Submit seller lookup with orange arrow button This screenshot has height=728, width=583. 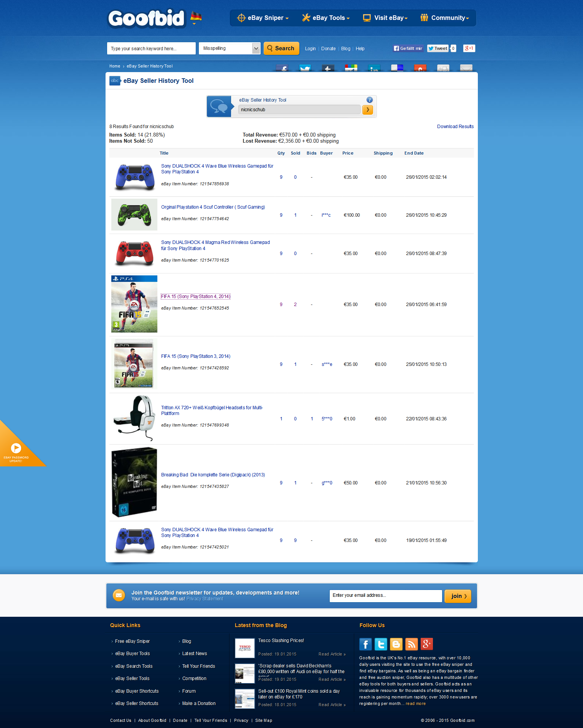(x=367, y=110)
